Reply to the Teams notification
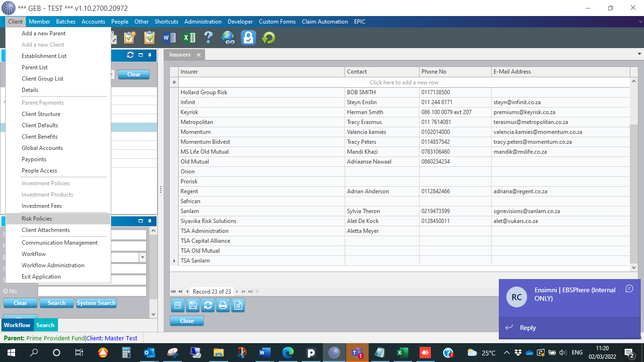Screen dimensions: 644x362 (x=528, y=328)
